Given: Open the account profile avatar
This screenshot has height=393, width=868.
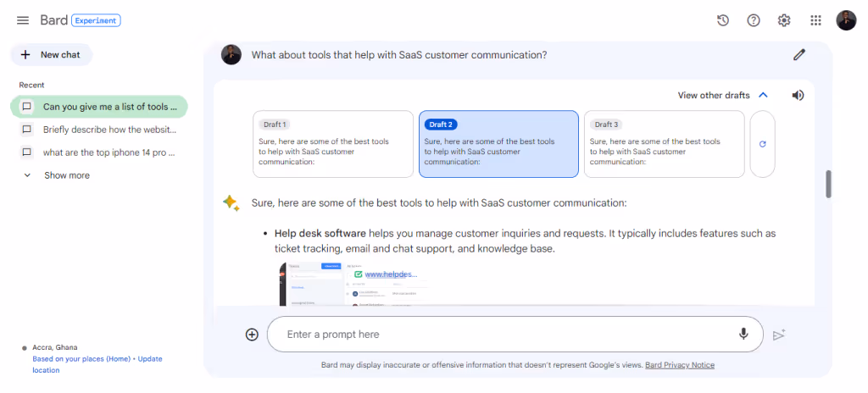Looking at the screenshot, I should point(846,20).
